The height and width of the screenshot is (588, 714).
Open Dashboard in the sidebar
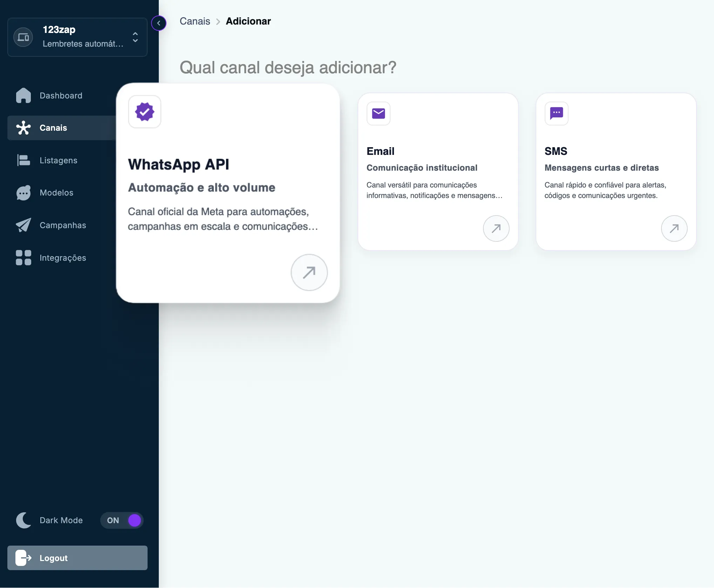coord(62,95)
